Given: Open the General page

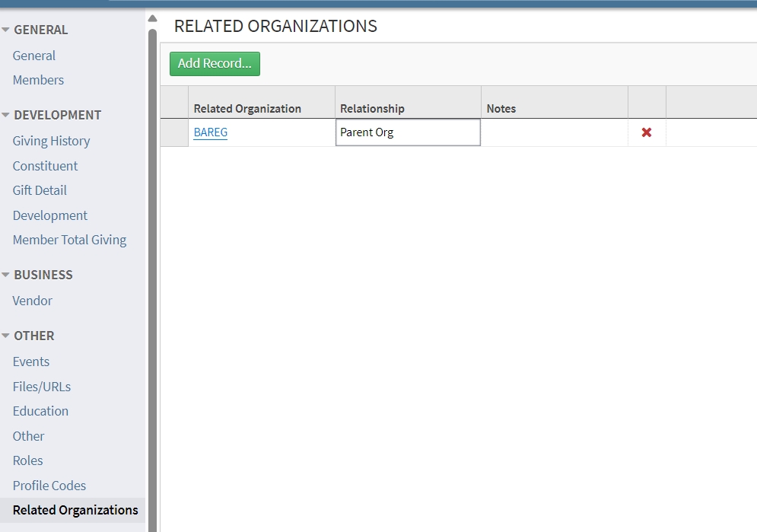Looking at the screenshot, I should [x=33, y=55].
